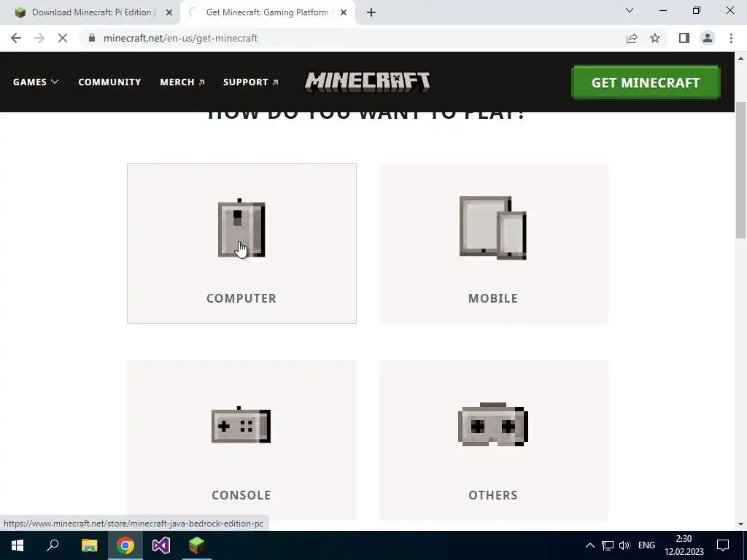
Task: Stop loading the page
Action: pyautogui.click(x=63, y=38)
